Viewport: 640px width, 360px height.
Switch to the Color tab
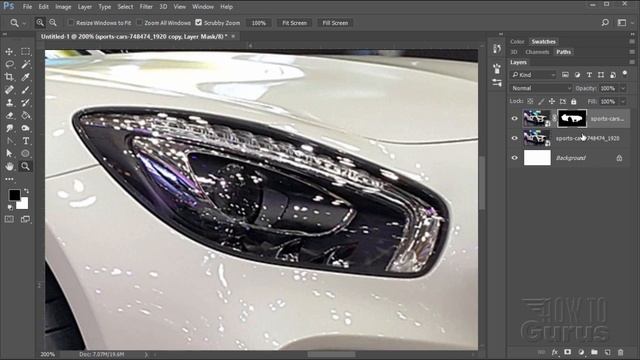pyautogui.click(x=517, y=41)
